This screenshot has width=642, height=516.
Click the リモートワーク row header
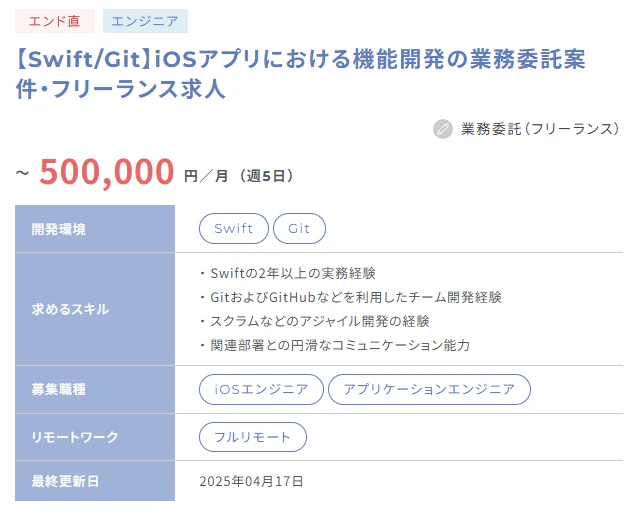click(75, 437)
